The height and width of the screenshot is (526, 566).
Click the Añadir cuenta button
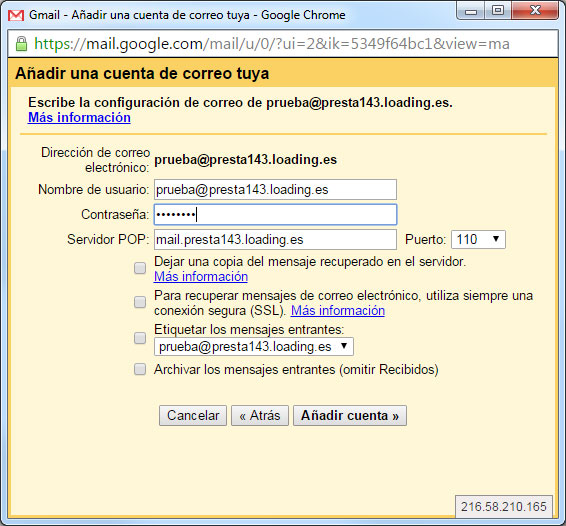point(350,416)
